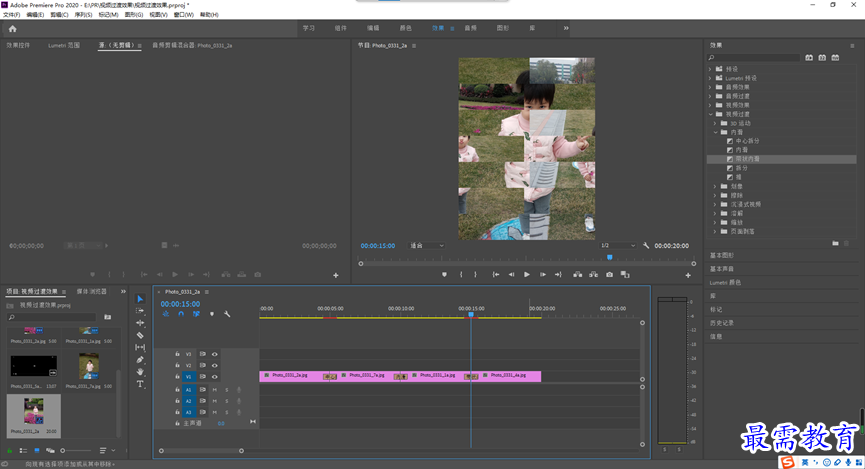Switch to the Lumetri 范围 panel tab

(x=64, y=45)
